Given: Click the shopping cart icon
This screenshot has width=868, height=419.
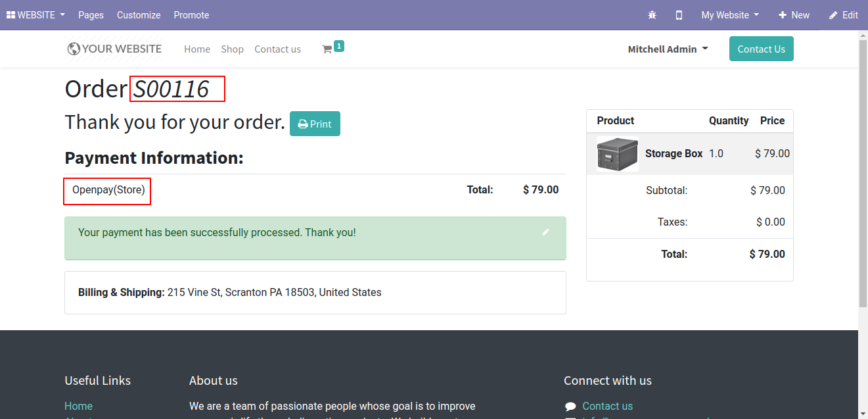Looking at the screenshot, I should pos(327,49).
